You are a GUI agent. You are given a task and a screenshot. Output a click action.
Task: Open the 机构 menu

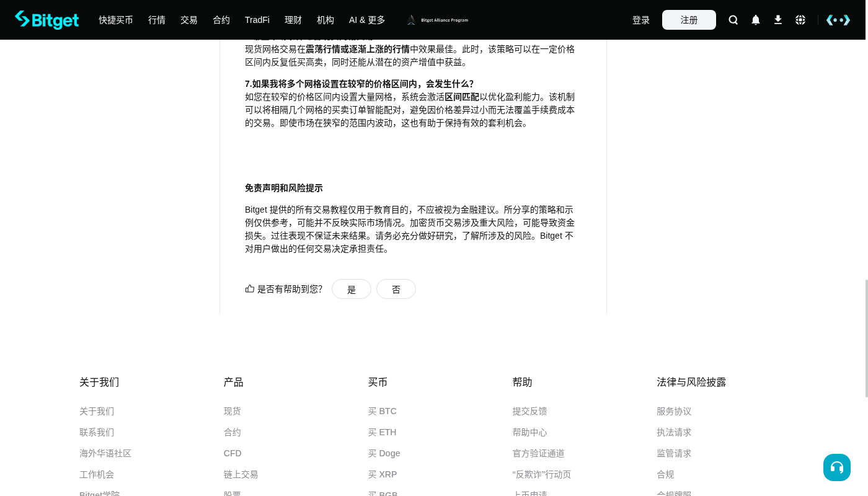click(x=325, y=20)
